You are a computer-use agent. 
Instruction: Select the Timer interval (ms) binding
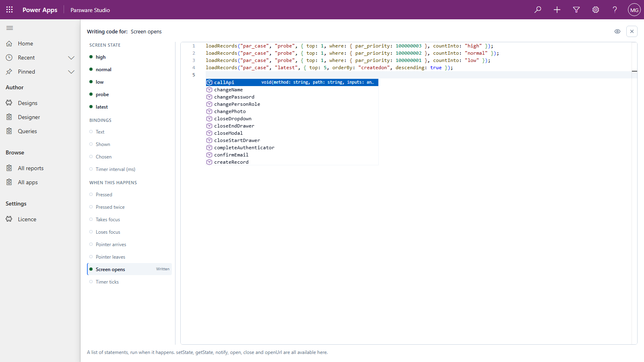(129, 169)
